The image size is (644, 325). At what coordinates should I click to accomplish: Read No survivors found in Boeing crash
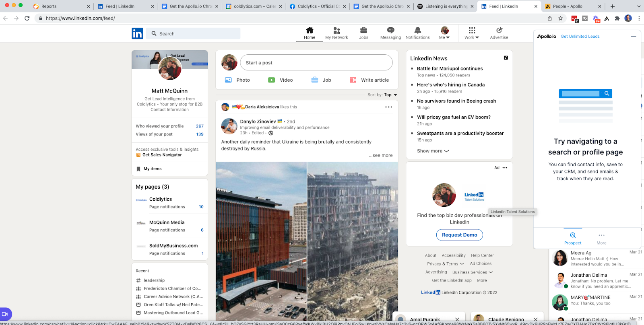pos(456,101)
